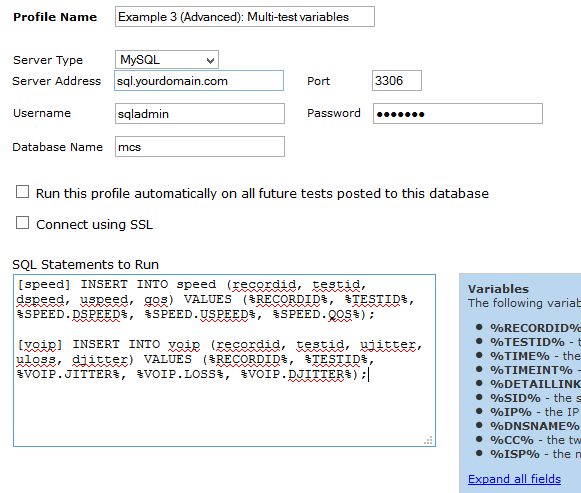Click the %DETAILLINK variable entry

point(535,384)
